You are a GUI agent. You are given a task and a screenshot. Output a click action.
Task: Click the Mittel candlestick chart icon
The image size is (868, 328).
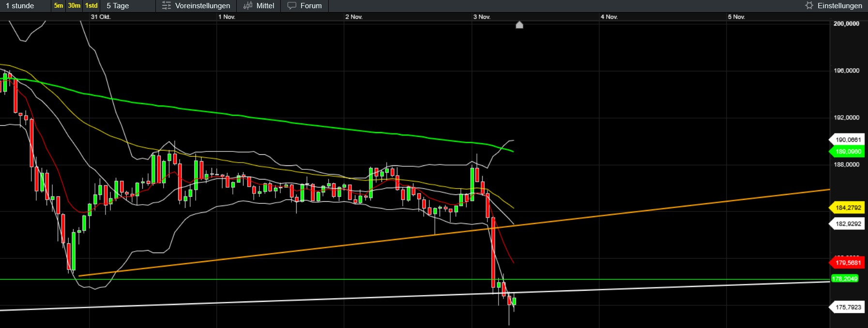coord(248,6)
